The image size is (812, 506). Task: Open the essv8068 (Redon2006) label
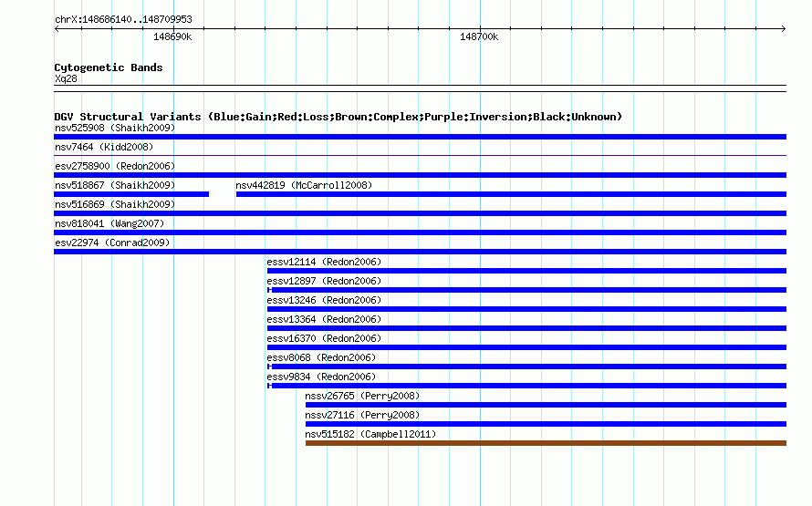[321, 357]
